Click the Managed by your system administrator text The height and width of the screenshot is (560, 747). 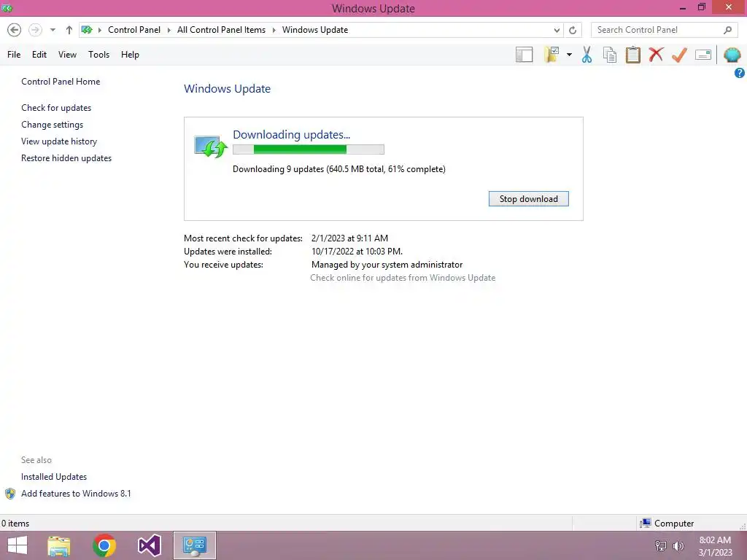point(387,265)
